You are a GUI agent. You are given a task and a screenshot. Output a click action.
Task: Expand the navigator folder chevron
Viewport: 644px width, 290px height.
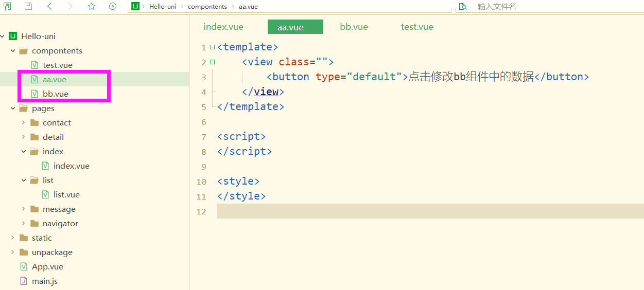click(x=24, y=223)
